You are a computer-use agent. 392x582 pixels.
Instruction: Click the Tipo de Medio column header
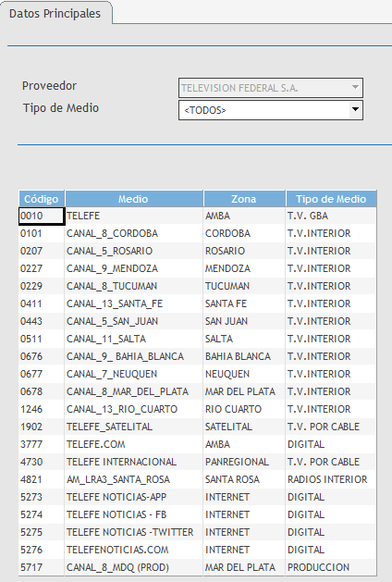coord(331,199)
